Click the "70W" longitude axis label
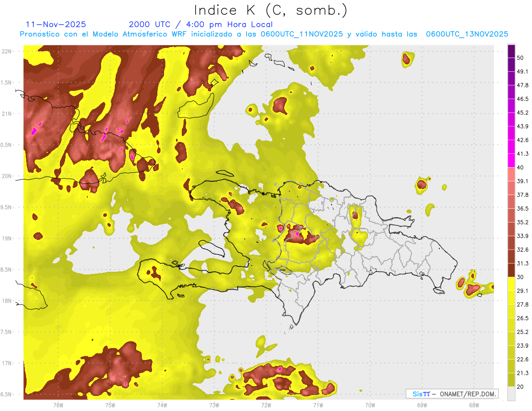Image resolution: width=532 pixels, height=411 pixels. point(370,405)
